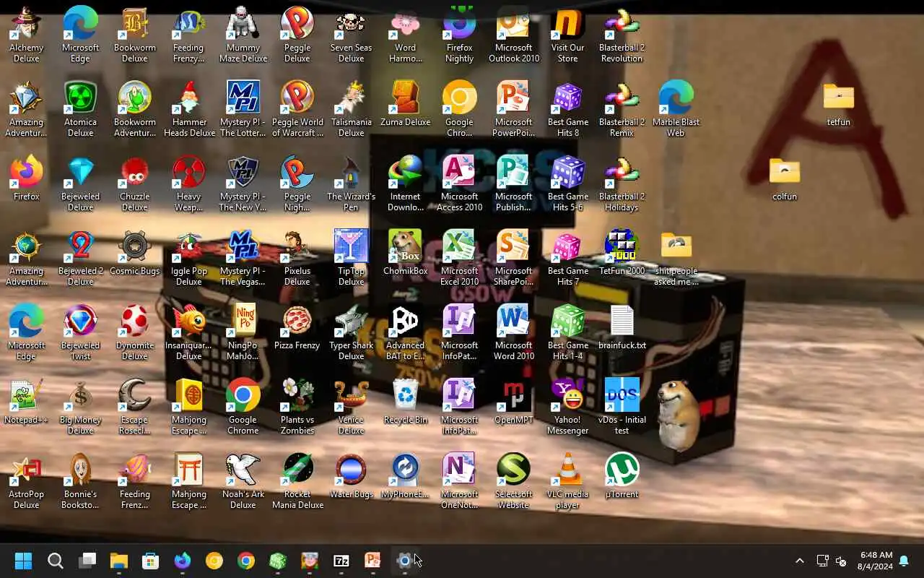Launch Dynomite Deluxe from the desktop
The height and width of the screenshot is (578, 924).
pos(135,332)
